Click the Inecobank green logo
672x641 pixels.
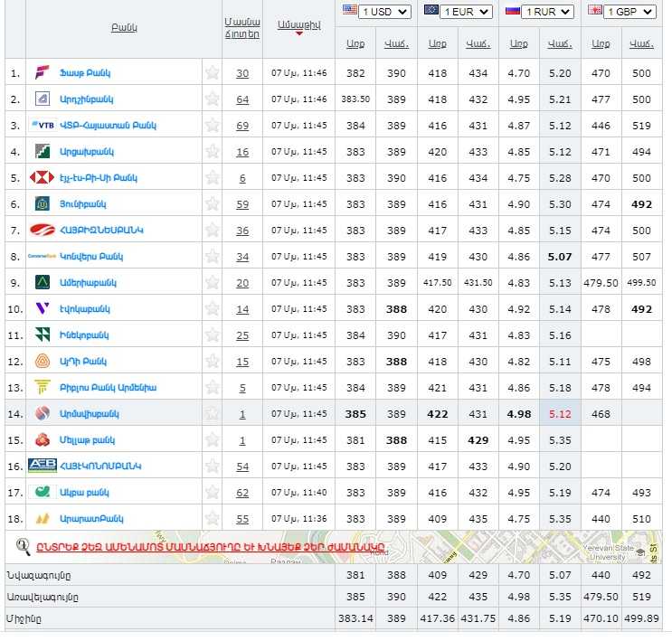43,335
